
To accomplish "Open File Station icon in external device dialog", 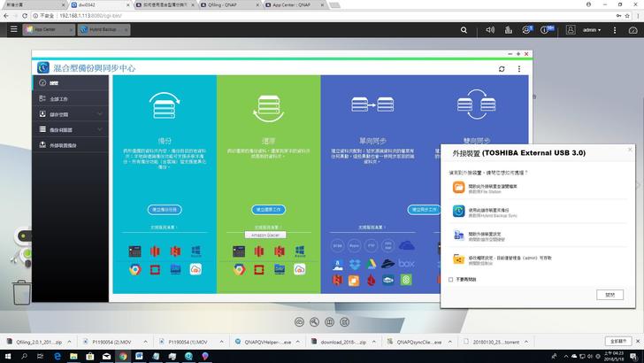I will [x=458, y=187].
